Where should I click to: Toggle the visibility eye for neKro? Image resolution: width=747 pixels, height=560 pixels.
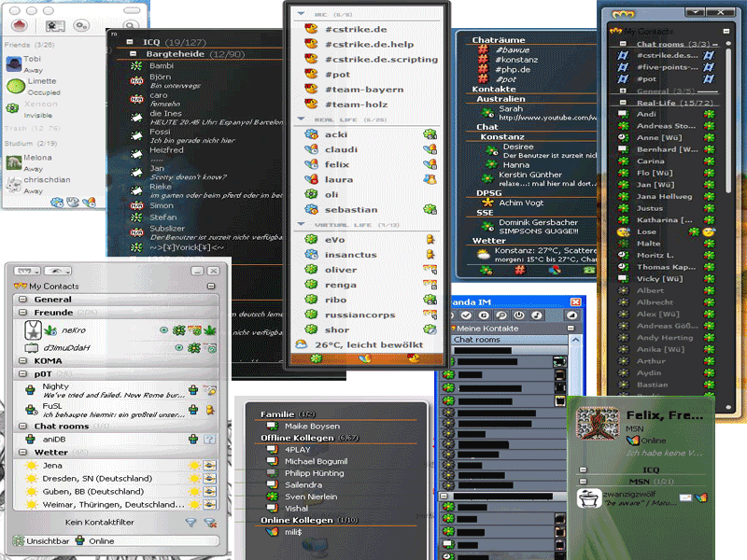click(x=163, y=329)
